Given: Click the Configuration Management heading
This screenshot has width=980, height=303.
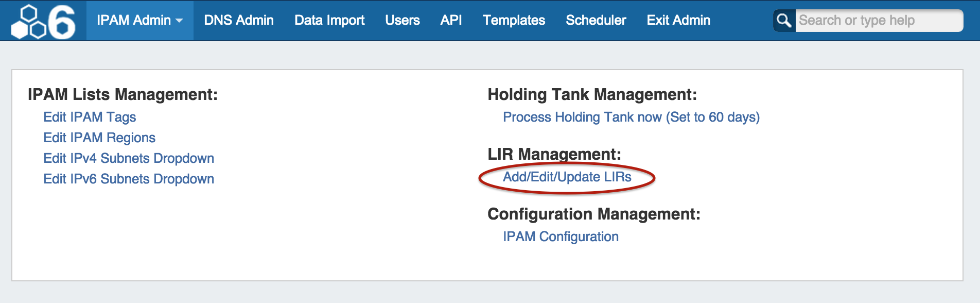Looking at the screenshot, I should click(x=593, y=214).
